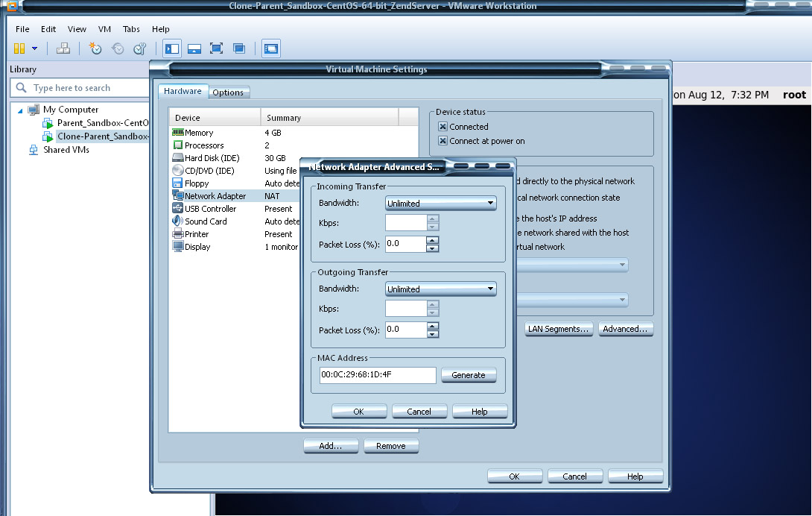Open the View menu
The width and height of the screenshot is (812, 516).
[x=77, y=29]
